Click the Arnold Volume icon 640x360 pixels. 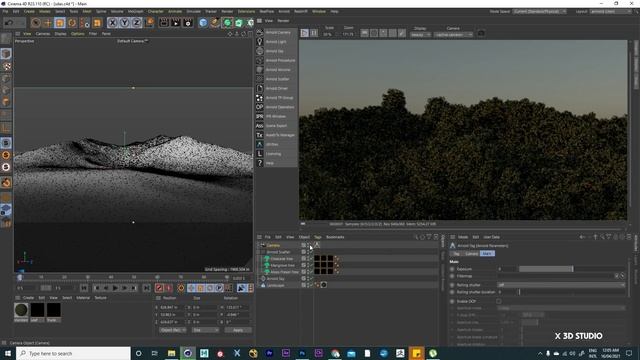(x=260, y=70)
